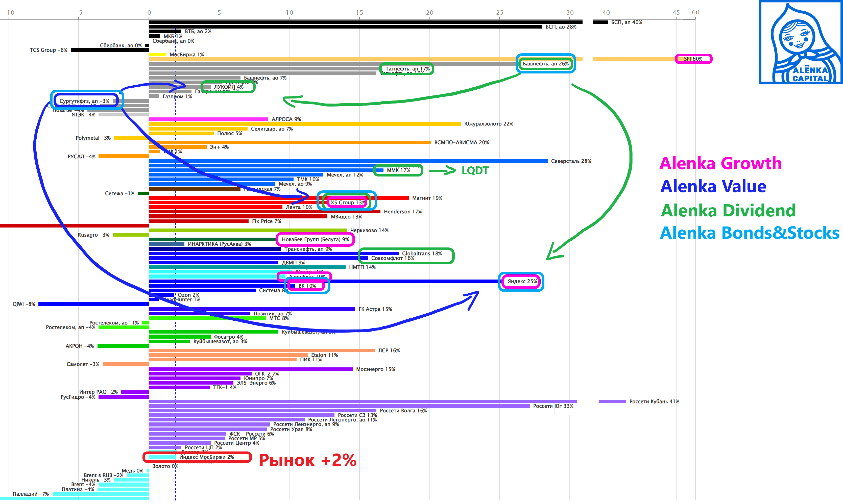Click the 'РУСАЛ -4%' label
The height and width of the screenshot is (504, 843).
[82, 157]
